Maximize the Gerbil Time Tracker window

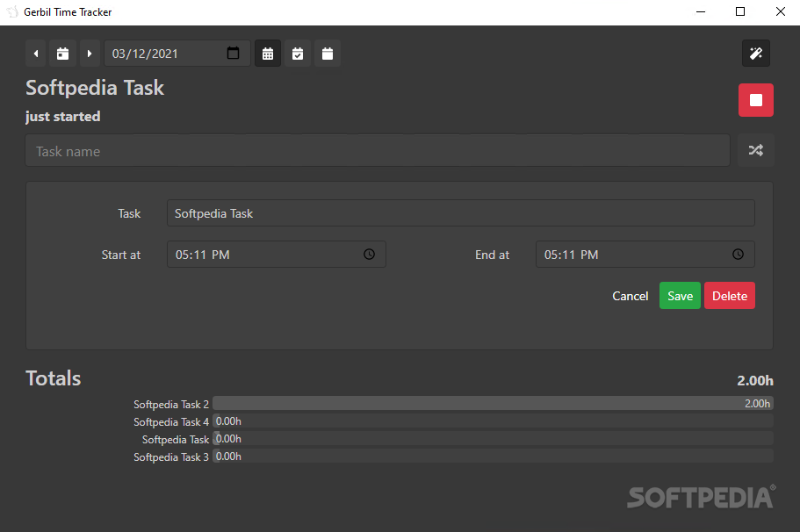740,11
